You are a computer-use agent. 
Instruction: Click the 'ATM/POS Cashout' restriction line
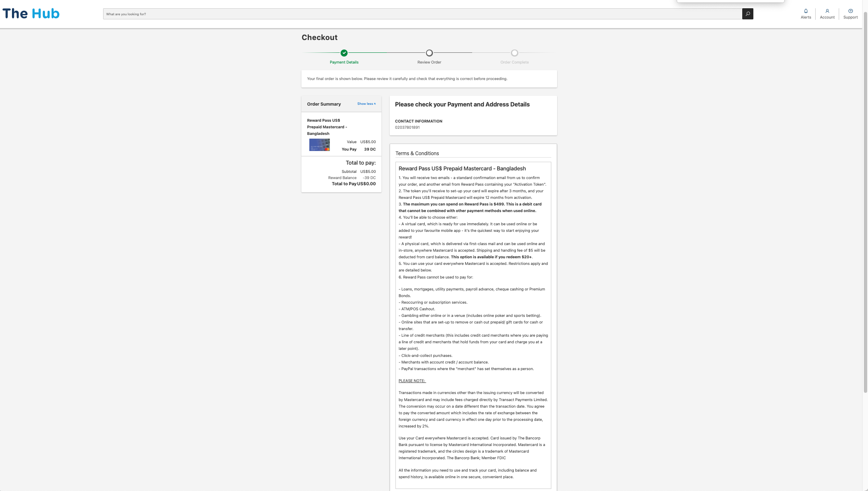[417, 309]
